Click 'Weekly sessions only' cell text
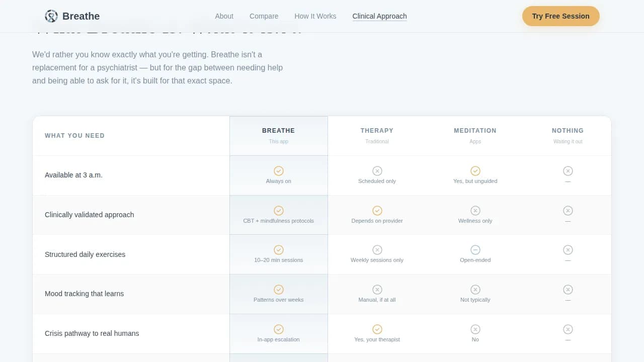Image resolution: width=644 pixels, height=362 pixels. click(x=377, y=260)
